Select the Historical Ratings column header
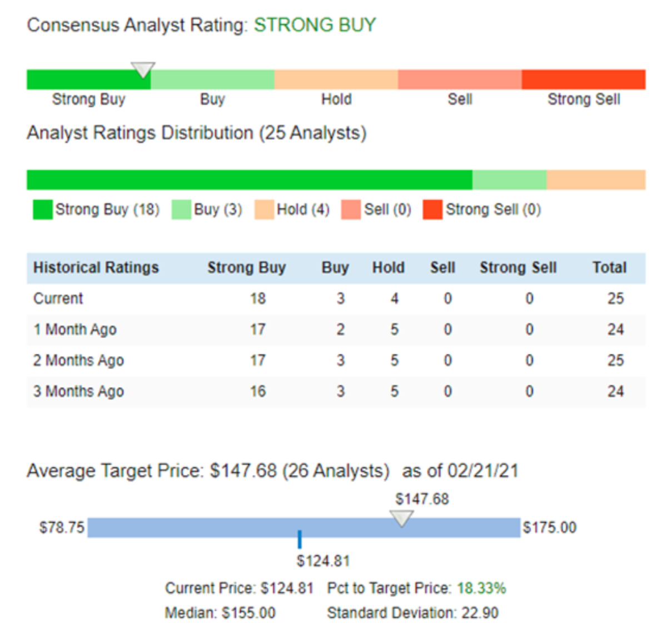Viewport: 667px width, 644px height. (x=96, y=267)
